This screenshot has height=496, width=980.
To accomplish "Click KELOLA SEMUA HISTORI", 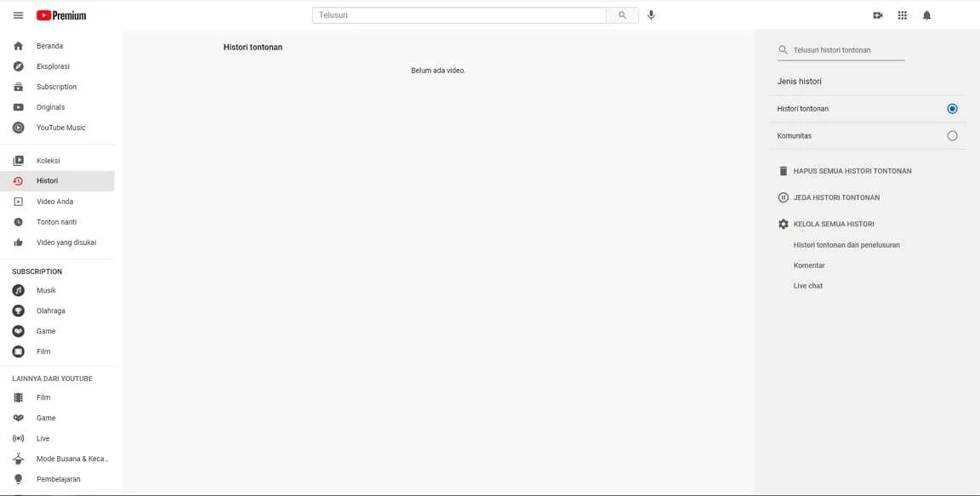I will click(834, 224).
